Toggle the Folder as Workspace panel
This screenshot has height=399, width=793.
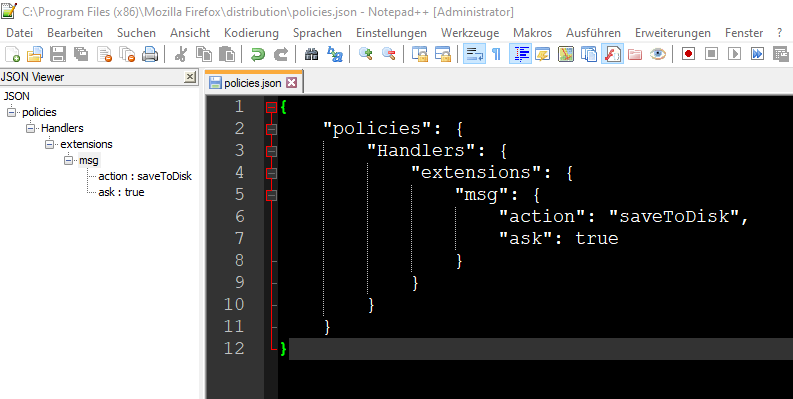coord(635,54)
